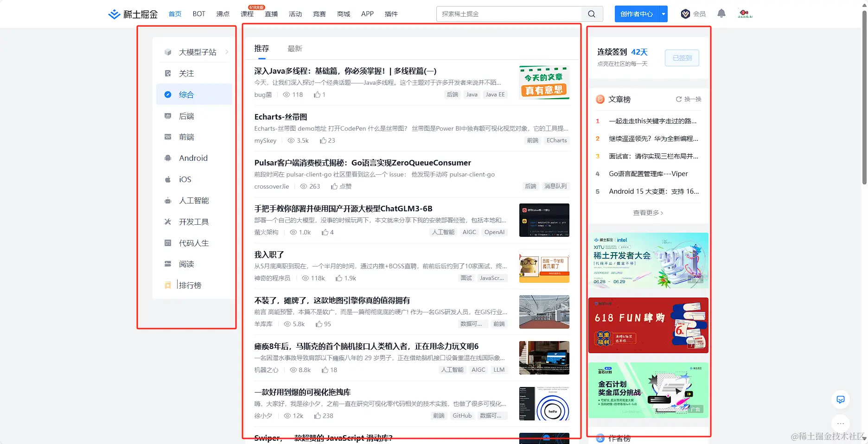Expand 查看更多 in the article ranking
Image resolution: width=868 pixels, height=444 pixels.
point(648,213)
